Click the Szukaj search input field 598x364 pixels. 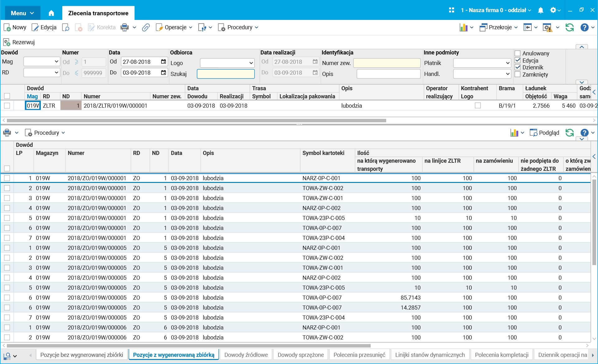[225, 74]
